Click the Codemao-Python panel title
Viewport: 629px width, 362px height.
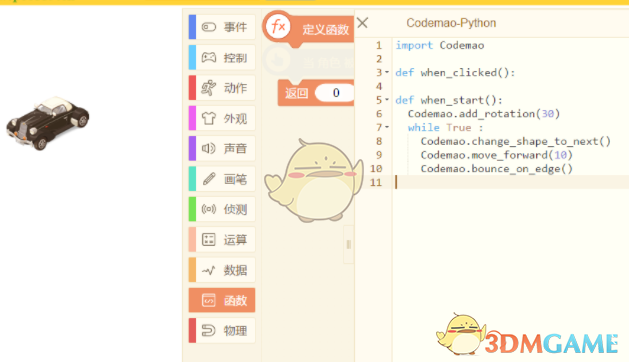pyautogui.click(x=451, y=23)
